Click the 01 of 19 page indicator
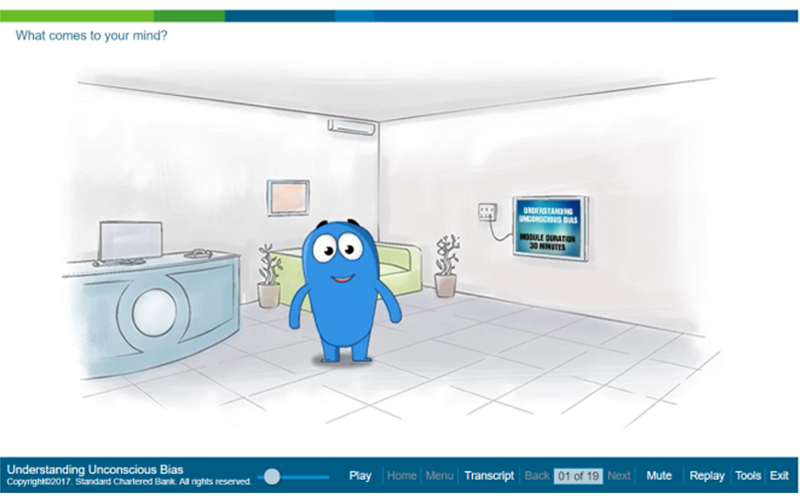This screenshot has height=500, width=800. click(x=579, y=476)
